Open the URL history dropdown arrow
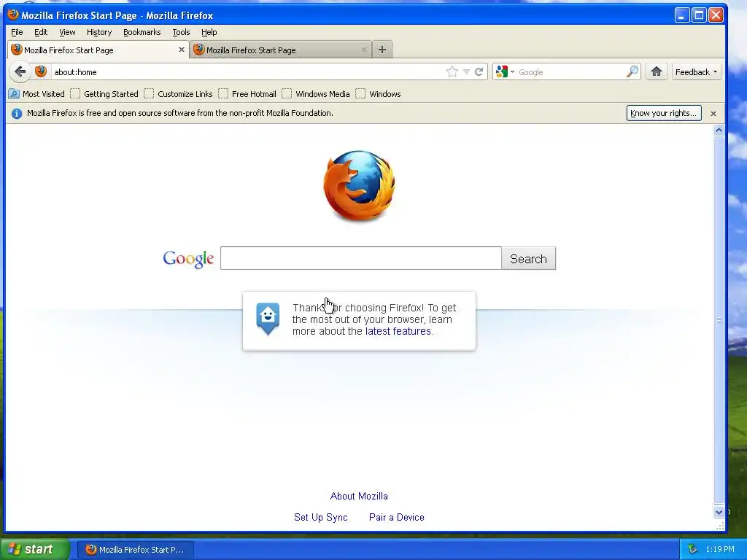 466,72
